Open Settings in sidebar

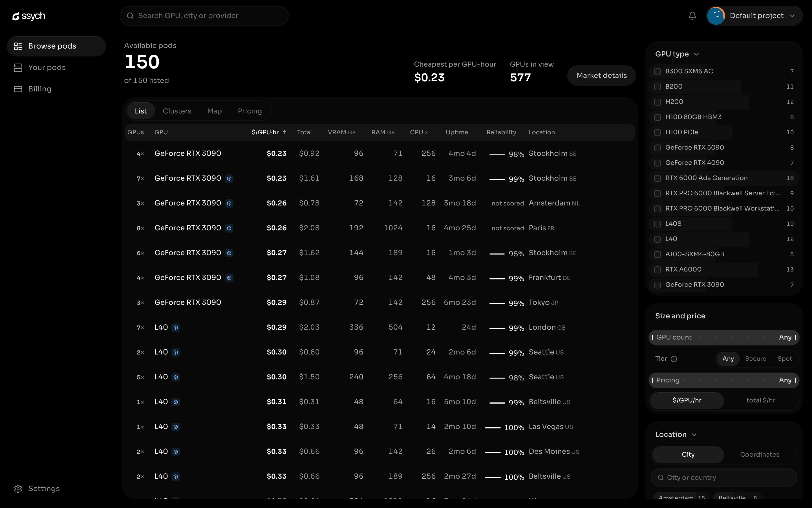[56, 489]
